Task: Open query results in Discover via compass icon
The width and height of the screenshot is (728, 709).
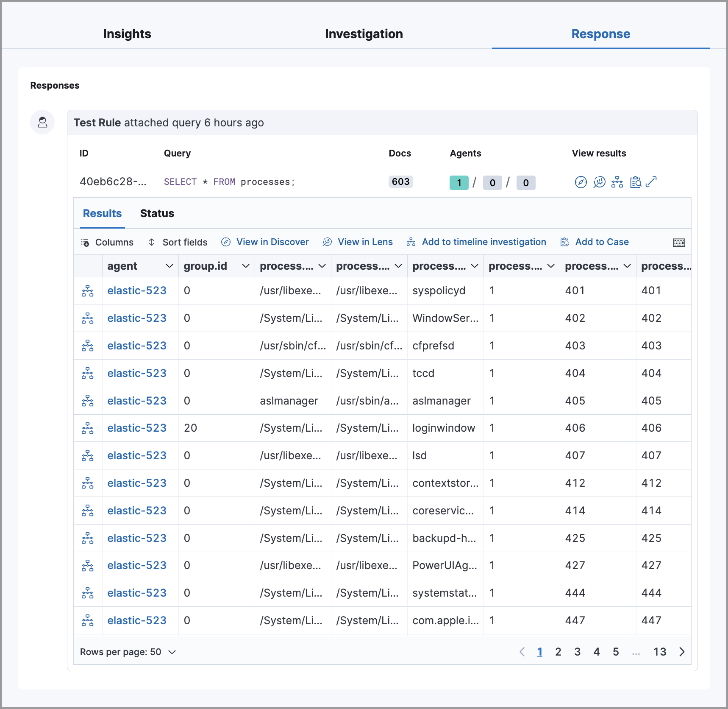Action: (x=581, y=182)
